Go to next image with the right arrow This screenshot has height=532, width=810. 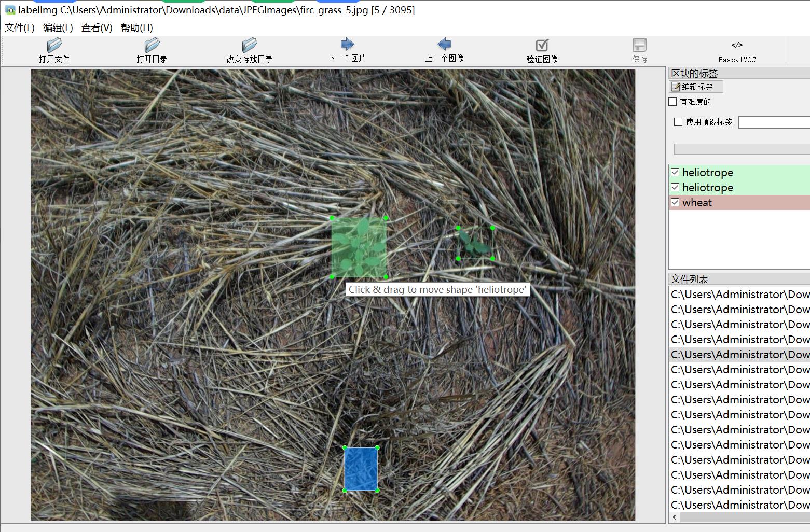tap(347, 45)
